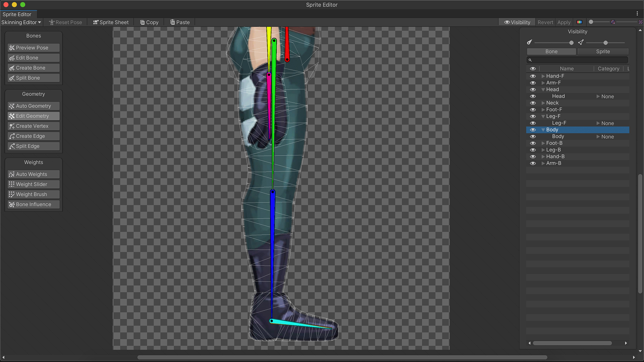This screenshot has width=644, height=362.
Task: Activate the Weight Brush tool
Action: point(33,194)
